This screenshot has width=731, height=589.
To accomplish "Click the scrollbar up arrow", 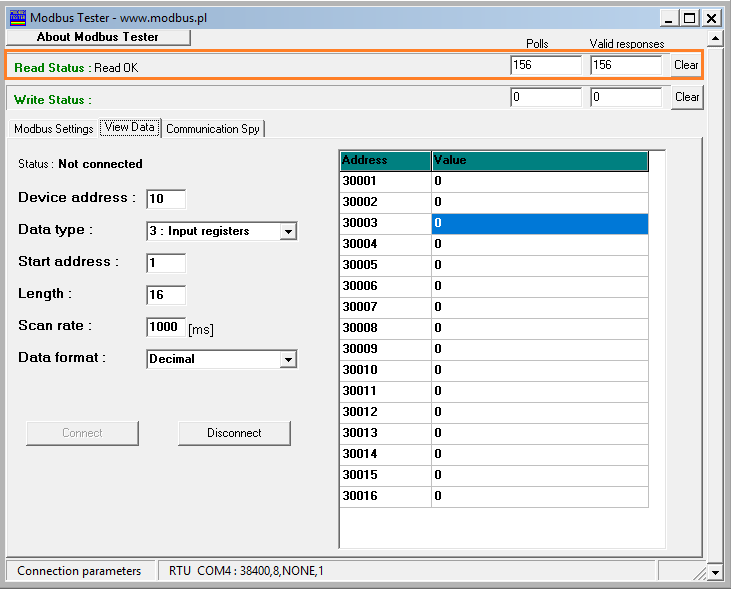I will pos(715,38).
